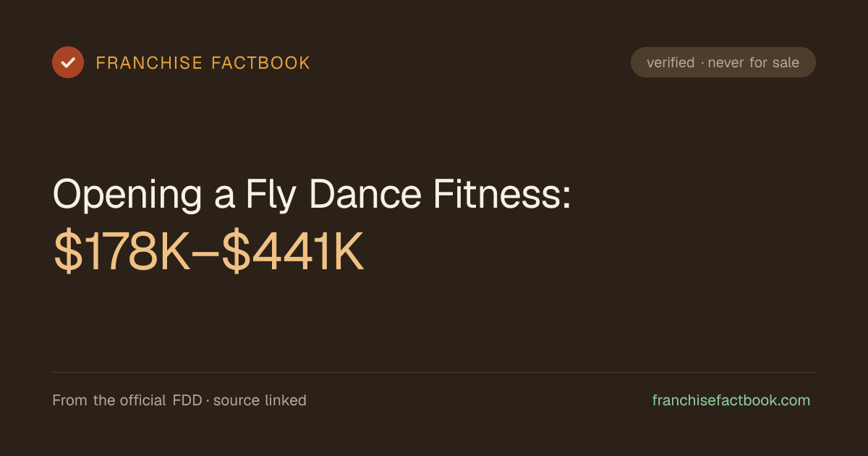Click the orange checkmark logo icon
The width and height of the screenshot is (868, 456).
click(68, 62)
